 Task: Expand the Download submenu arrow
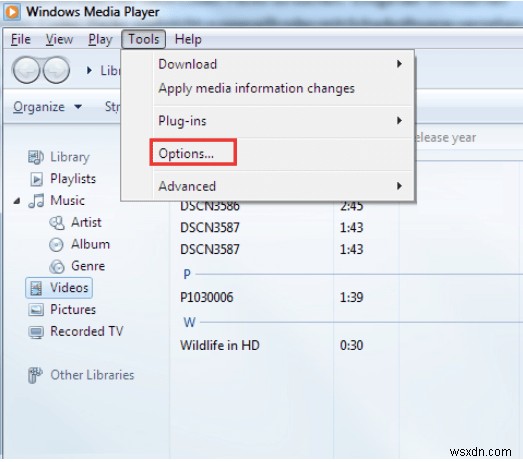click(x=399, y=64)
